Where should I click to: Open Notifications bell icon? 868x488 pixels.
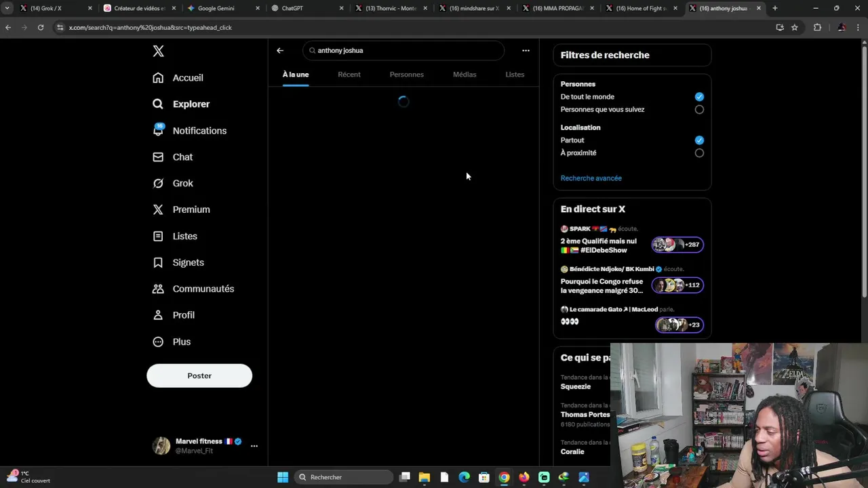pyautogui.click(x=158, y=131)
